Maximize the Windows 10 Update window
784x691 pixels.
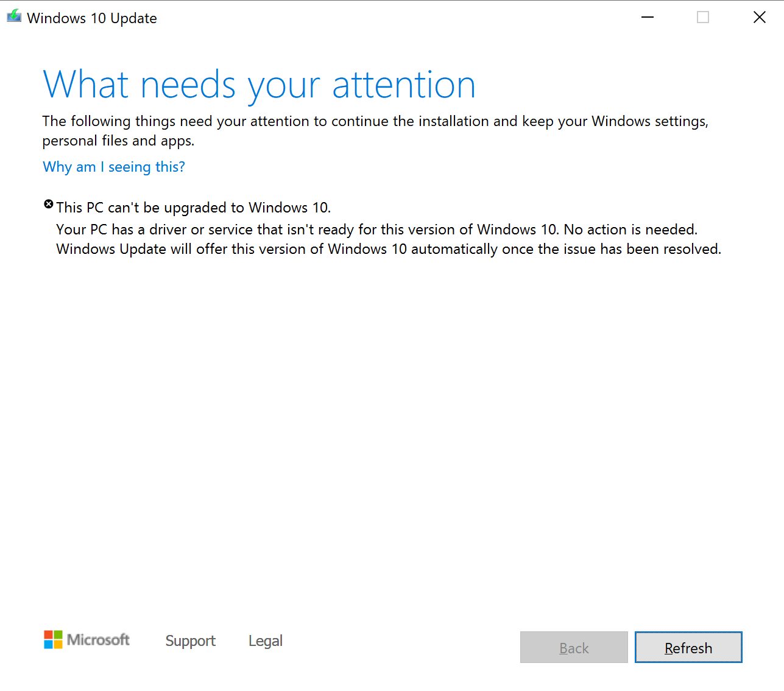[703, 17]
